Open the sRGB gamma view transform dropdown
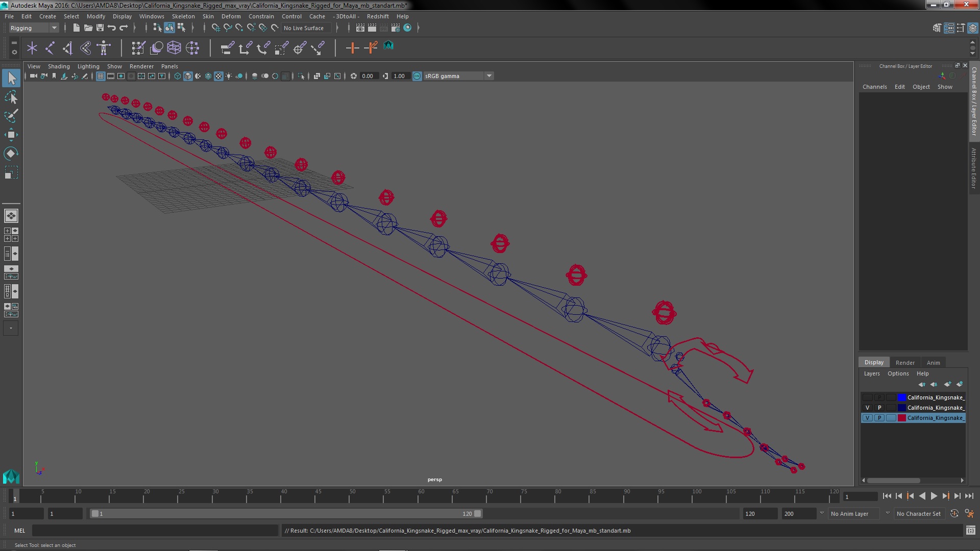The height and width of the screenshot is (551, 980). (458, 76)
